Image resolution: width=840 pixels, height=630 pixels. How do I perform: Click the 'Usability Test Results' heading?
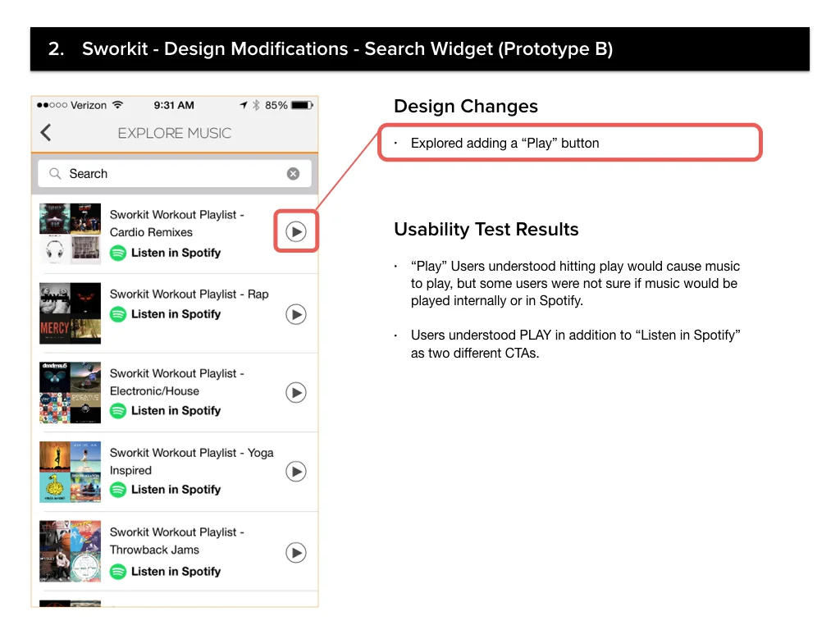point(486,230)
